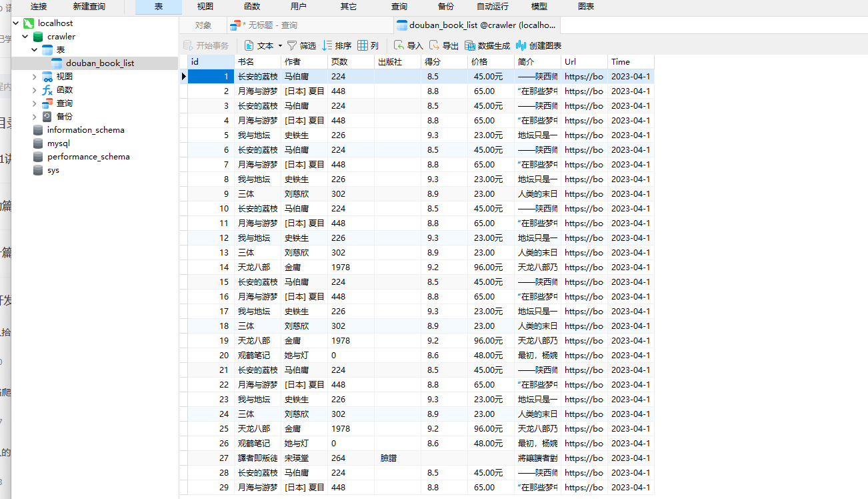Open the 排序 sort tool
This screenshot has width=868, height=499.
[337, 45]
